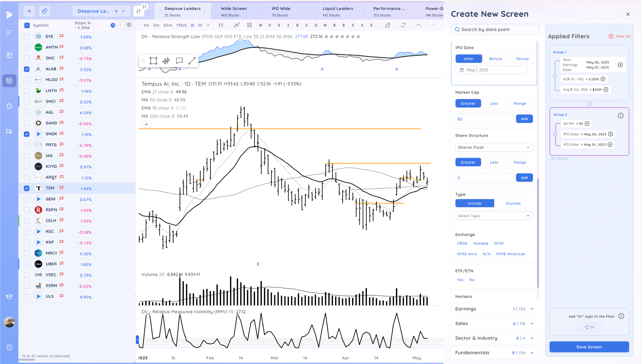Select Less for Market Cap
Image resolution: width=641 pixels, height=364 pixels.
(x=494, y=104)
